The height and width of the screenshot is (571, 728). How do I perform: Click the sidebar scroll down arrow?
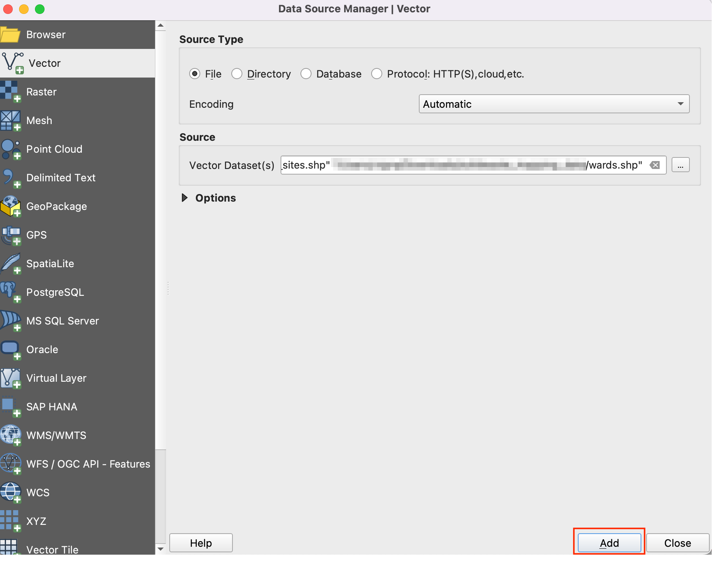(x=161, y=549)
